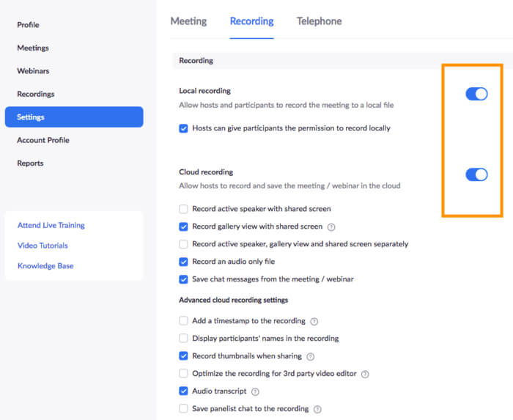Open Recordings in the left sidebar
The width and height of the screenshot is (513, 420).
(36, 94)
